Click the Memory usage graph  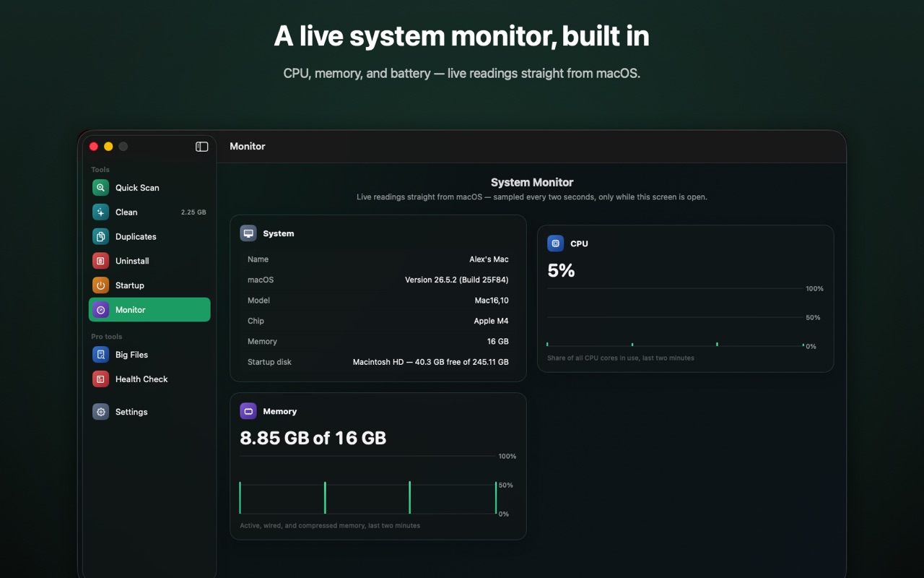pyautogui.click(x=368, y=485)
